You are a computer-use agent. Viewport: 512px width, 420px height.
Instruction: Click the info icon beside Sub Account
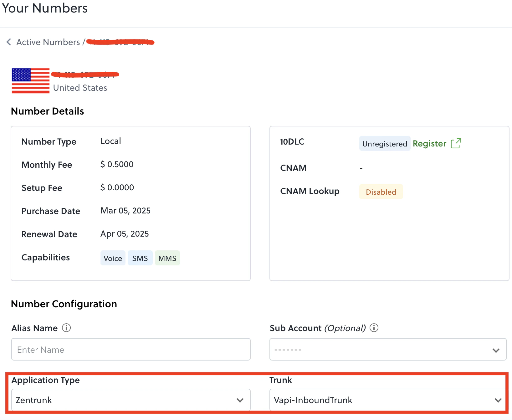[374, 328]
